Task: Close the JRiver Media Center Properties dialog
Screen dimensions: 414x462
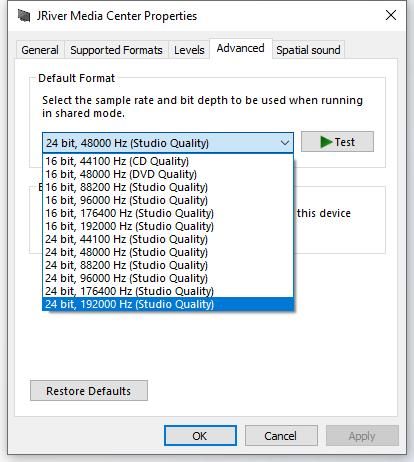Action: click(x=391, y=15)
